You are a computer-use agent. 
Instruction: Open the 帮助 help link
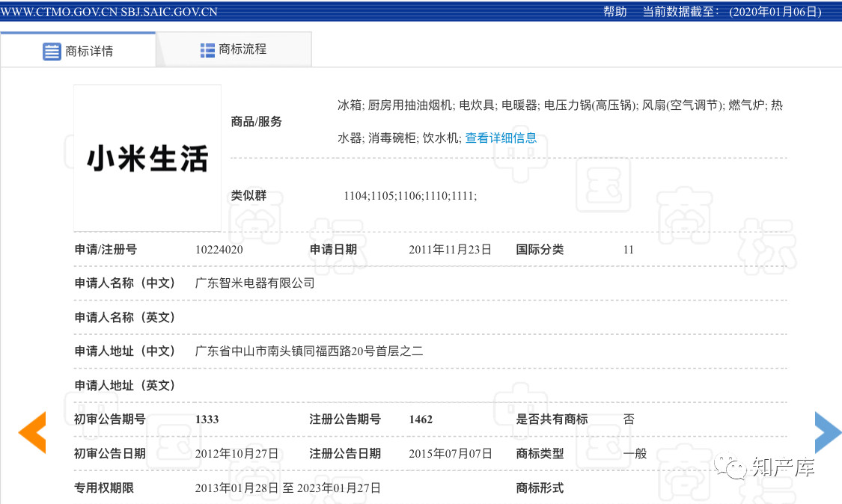pyautogui.click(x=615, y=11)
